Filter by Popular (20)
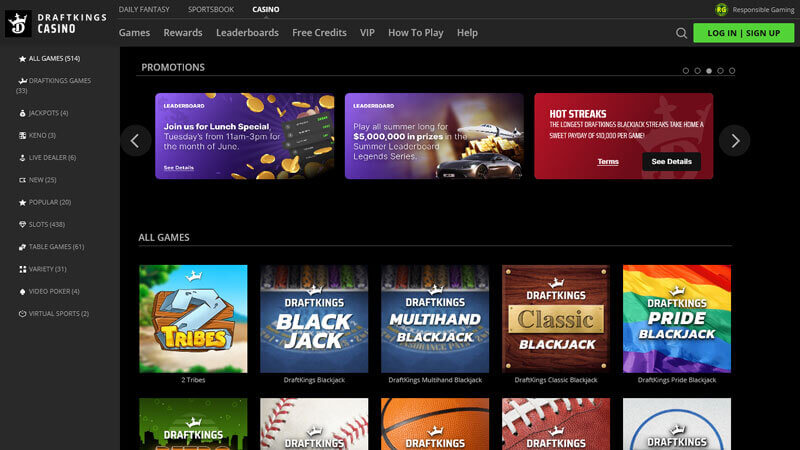 [x=50, y=203]
